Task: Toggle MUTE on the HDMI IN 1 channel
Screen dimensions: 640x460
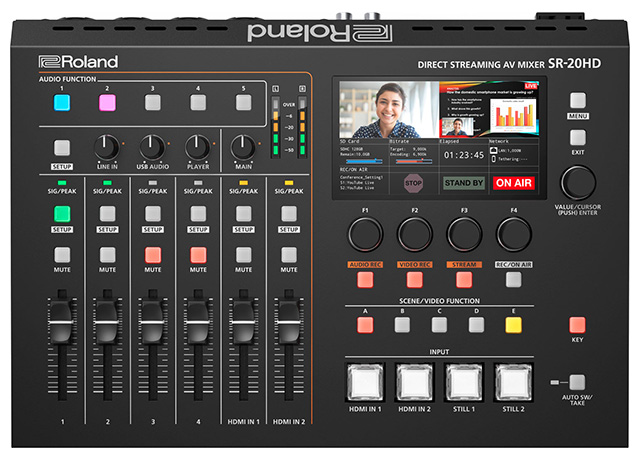Action: coord(243,254)
